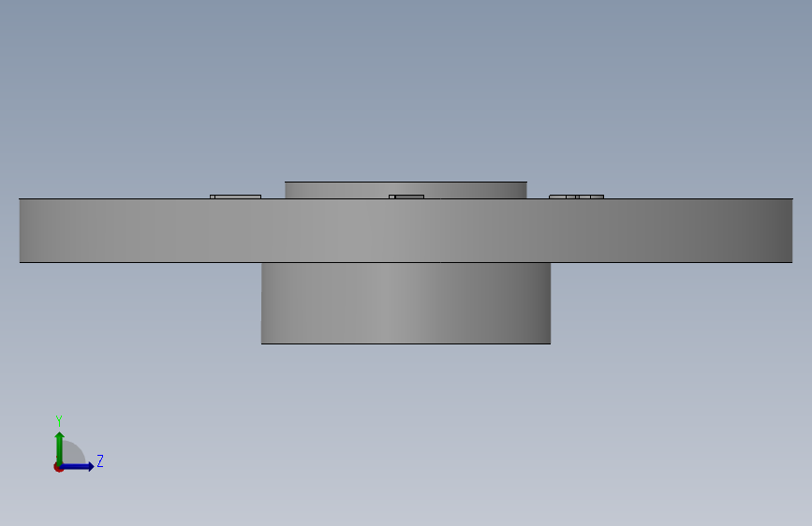Click the blue Z axis arrow of triad
This screenshot has width=812, height=526.
[77, 466]
